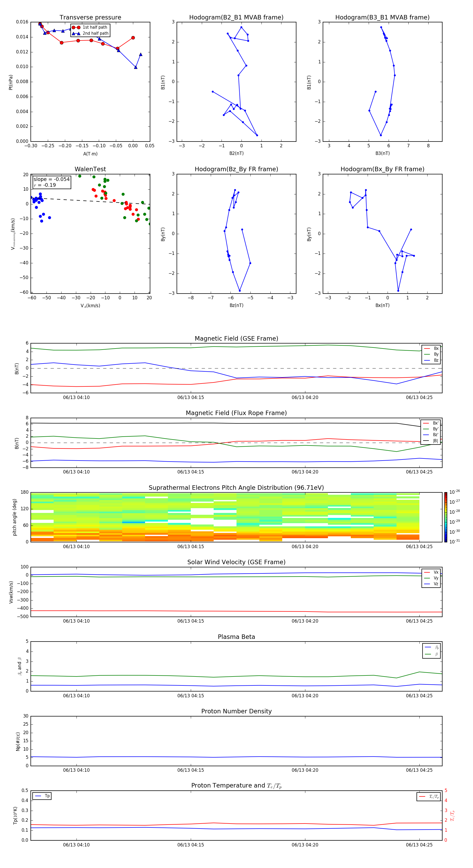Screen dimensions: 473x868
Task: Click the B3(nT) x-axis label
Action: click(x=382, y=153)
